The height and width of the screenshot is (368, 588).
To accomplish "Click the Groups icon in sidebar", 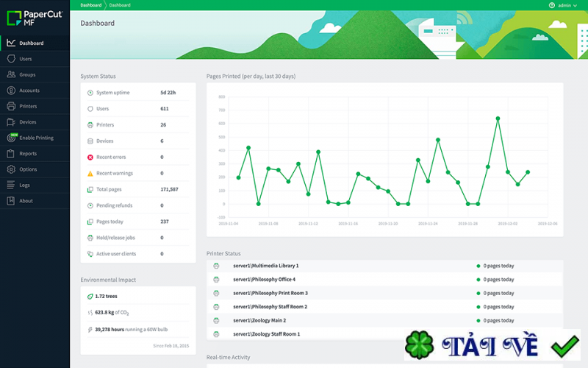I will (11, 75).
